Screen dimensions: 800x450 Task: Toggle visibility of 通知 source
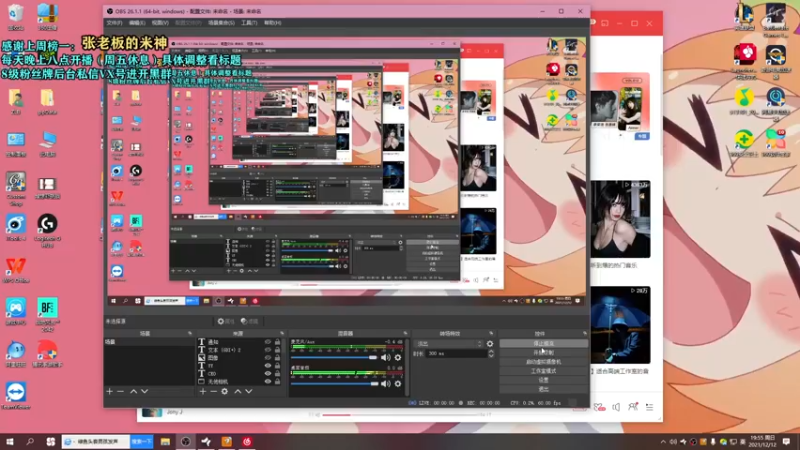coord(268,342)
